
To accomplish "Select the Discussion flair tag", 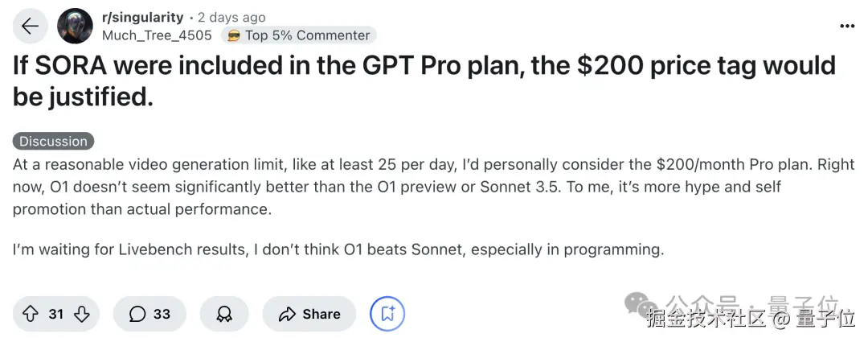I will pos(53,141).
